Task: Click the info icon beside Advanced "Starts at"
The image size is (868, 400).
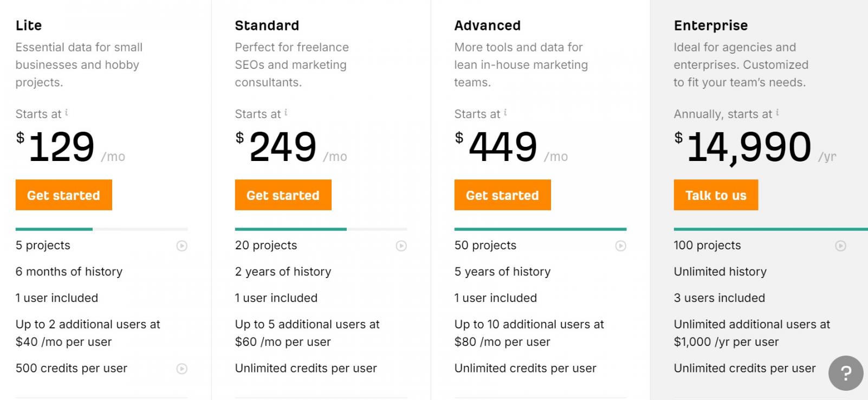Action: click(x=506, y=113)
